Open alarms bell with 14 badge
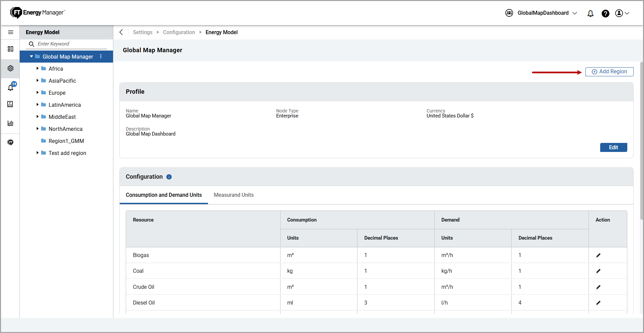Image resolution: width=644 pixels, height=333 pixels. [11, 87]
